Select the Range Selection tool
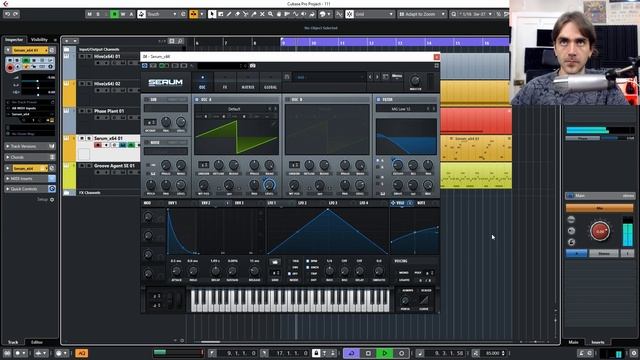 click(220, 14)
